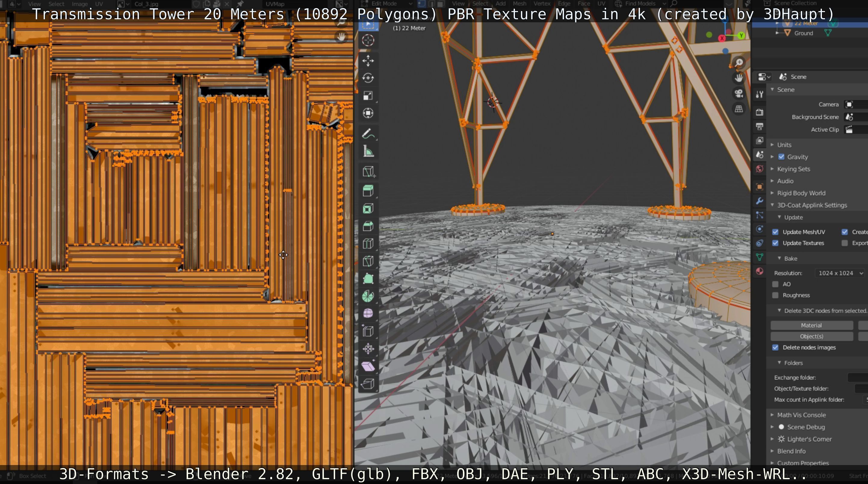The width and height of the screenshot is (868, 484).
Task: Select the Ground object in outliner
Action: pyautogui.click(x=803, y=33)
